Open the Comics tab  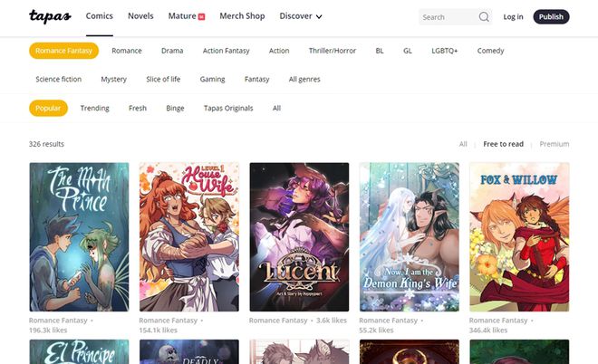(x=99, y=16)
